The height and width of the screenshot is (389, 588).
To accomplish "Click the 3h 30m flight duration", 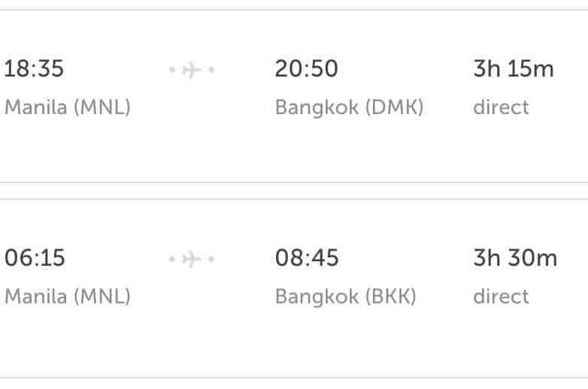I will click(x=515, y=258).
